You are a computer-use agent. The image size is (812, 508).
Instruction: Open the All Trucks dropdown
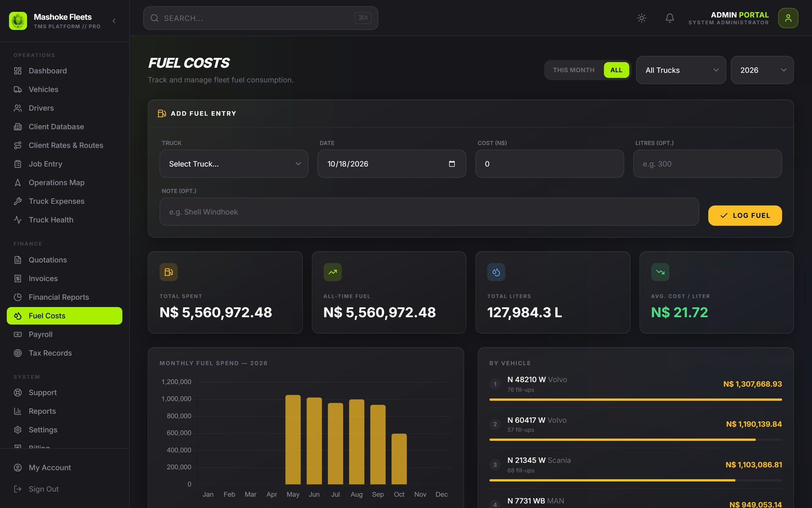pos(681,70)
